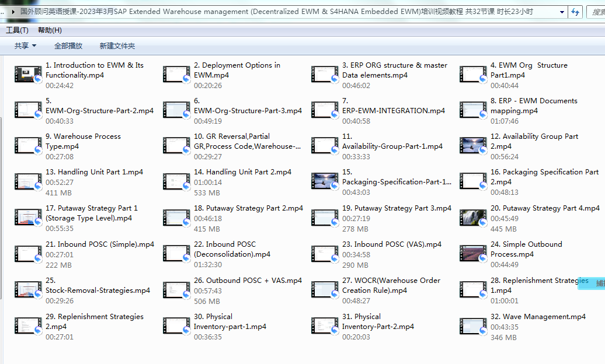Select icon of 10. GR Reversal,Partial GR video
This screenshot has height=364, width=605.
176,146
